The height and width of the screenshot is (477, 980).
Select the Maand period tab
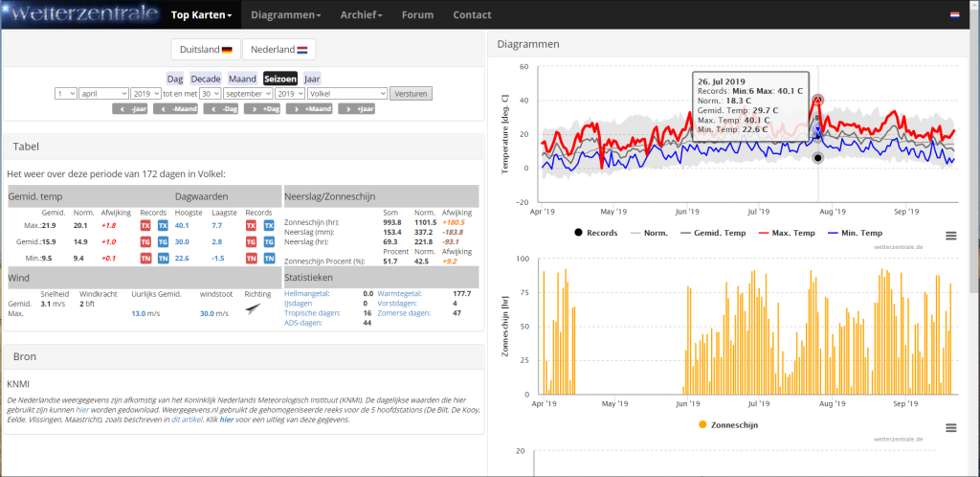[242, 79]
